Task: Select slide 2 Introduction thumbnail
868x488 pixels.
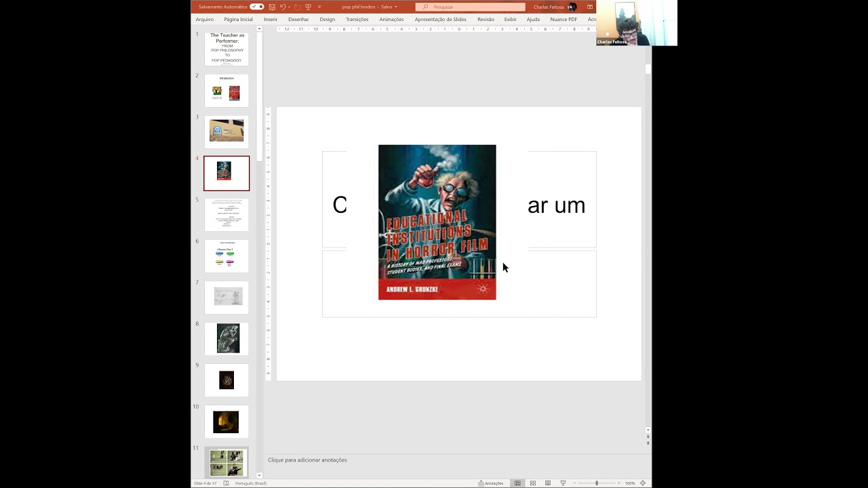Action: tap(226, 90)
